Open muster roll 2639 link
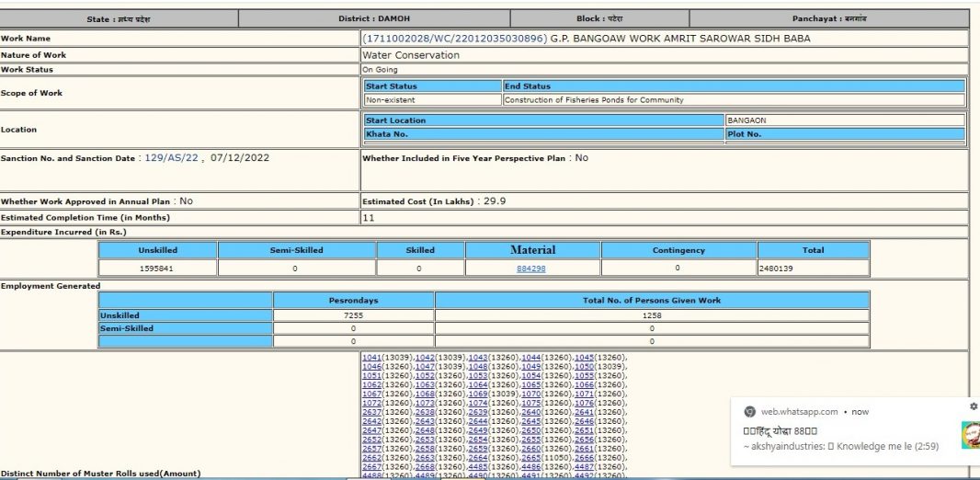This screenshot has height=480, width=980. point(477,413)
